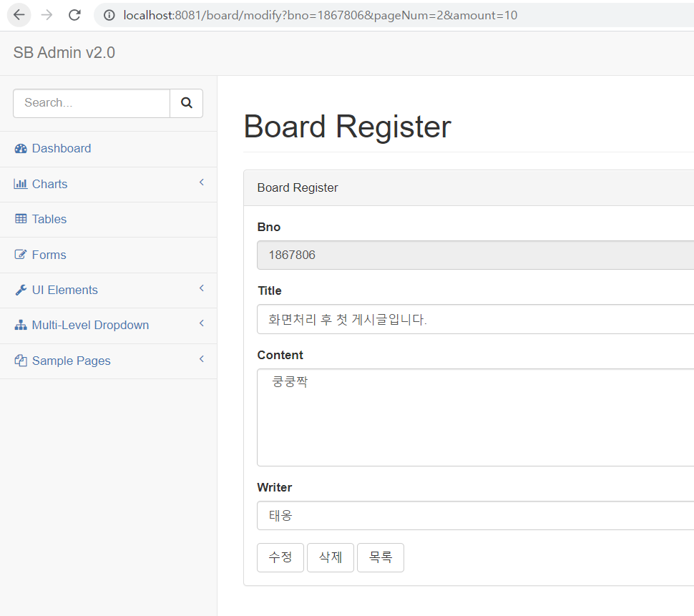Open the Dashboard menu item
The width and height of the screenshot is (694, 616).
[109, 149]
